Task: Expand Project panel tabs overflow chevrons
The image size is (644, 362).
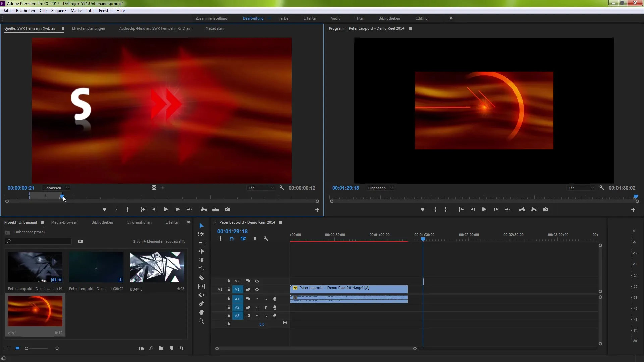Action: [x=189, y=222]
